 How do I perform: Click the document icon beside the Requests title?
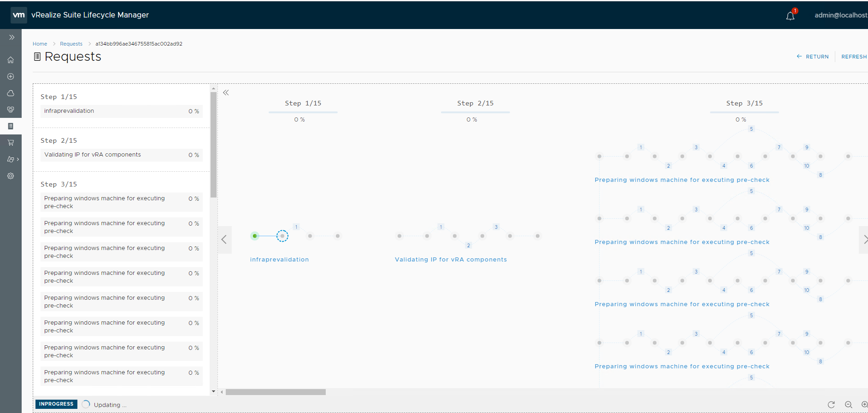pos(37,57)
